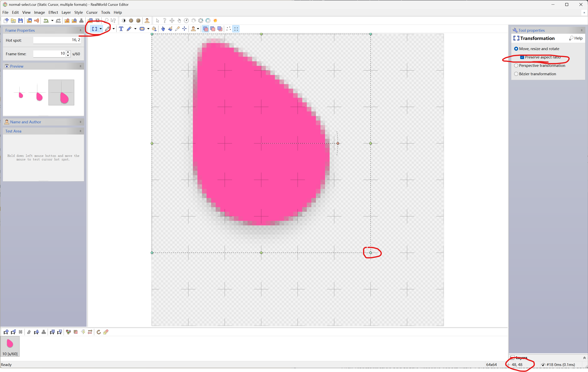The height and width of the screenshot is (372, 588).
Task: Open the Cursor menu
Action: pyautogui.click(x=92, y=12)
